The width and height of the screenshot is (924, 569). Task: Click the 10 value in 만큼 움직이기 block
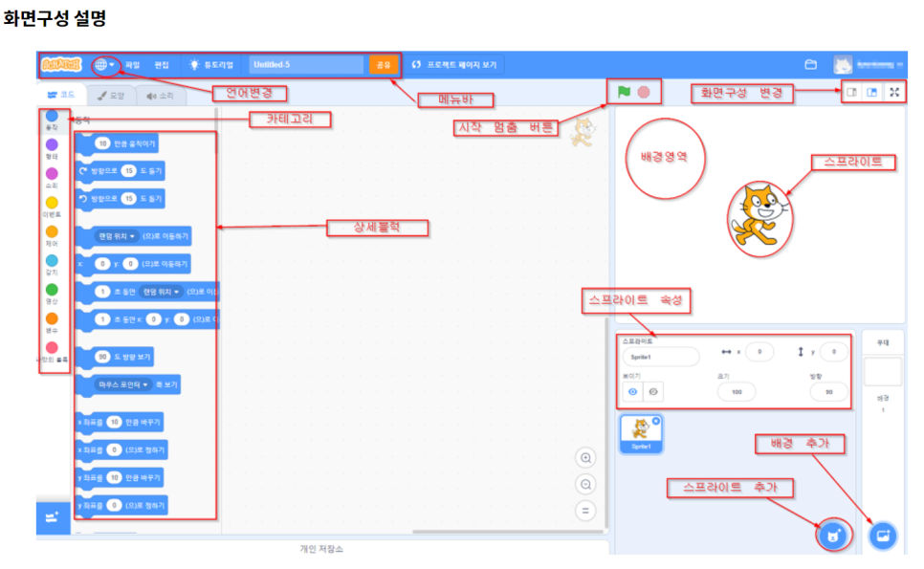102,143
